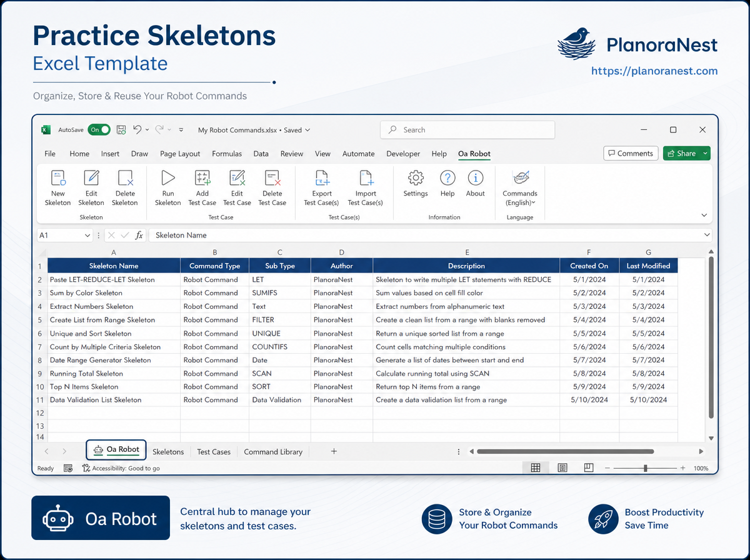Image resolution: width=750 pixels, height=560 pixels.
Task: Add a new sheet with plus icon
Action: click(334, 451)
